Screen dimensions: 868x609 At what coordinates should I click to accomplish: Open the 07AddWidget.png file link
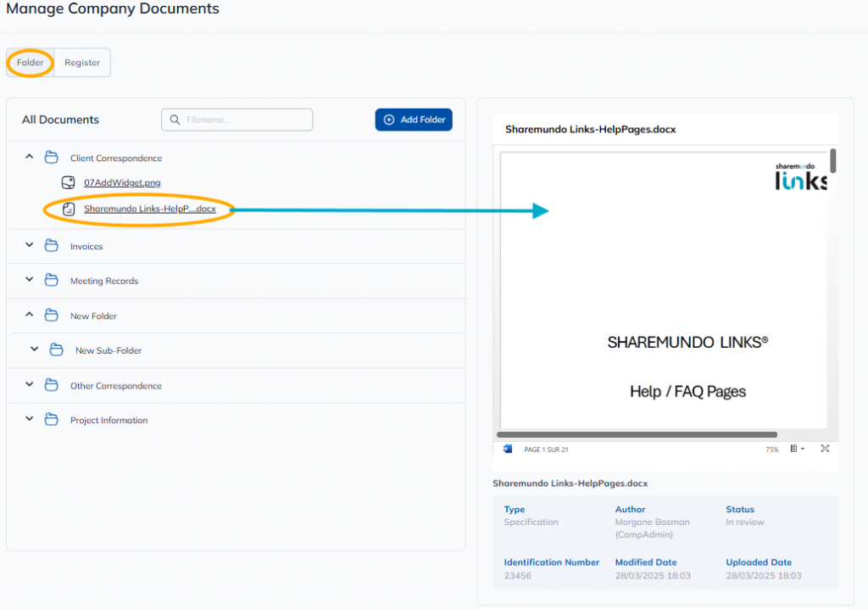pyautogui.click(x=122, y=182)
